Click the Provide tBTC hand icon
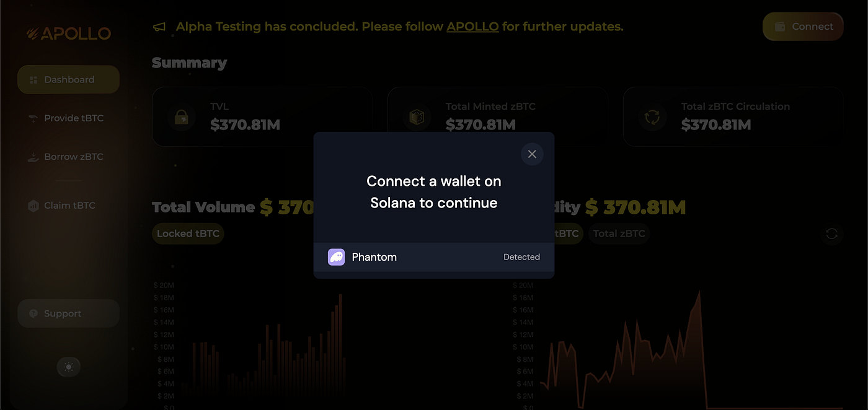Viewport: 868px width, 410px height. pyautogui.click(x=32, y=118)
